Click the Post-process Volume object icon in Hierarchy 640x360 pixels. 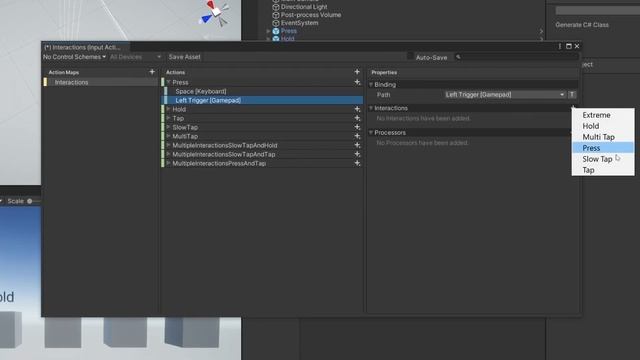pyautogui.click(x=276, y=15)
